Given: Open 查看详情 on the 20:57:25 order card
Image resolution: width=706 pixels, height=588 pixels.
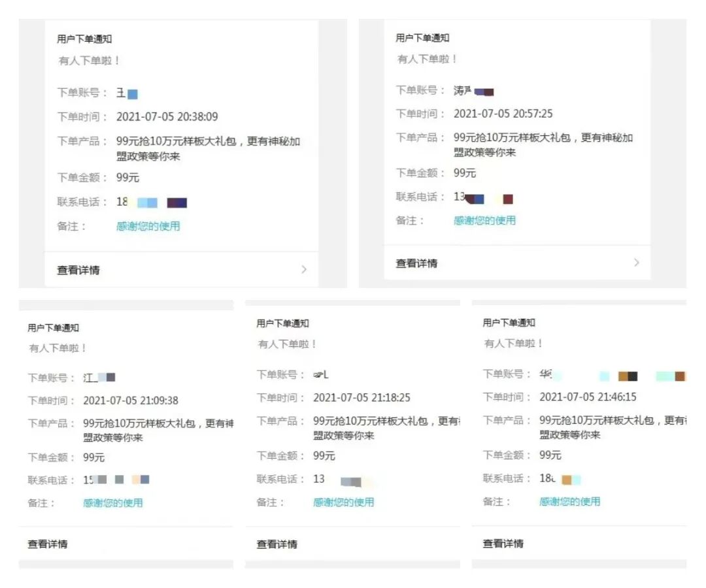Looking at the screenshot, I should (416, 263).
